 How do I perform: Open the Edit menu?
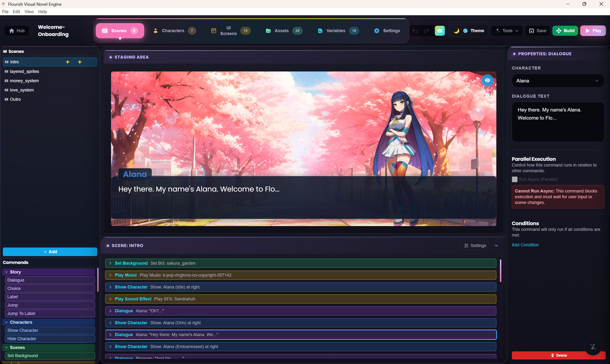pos(16,11)
